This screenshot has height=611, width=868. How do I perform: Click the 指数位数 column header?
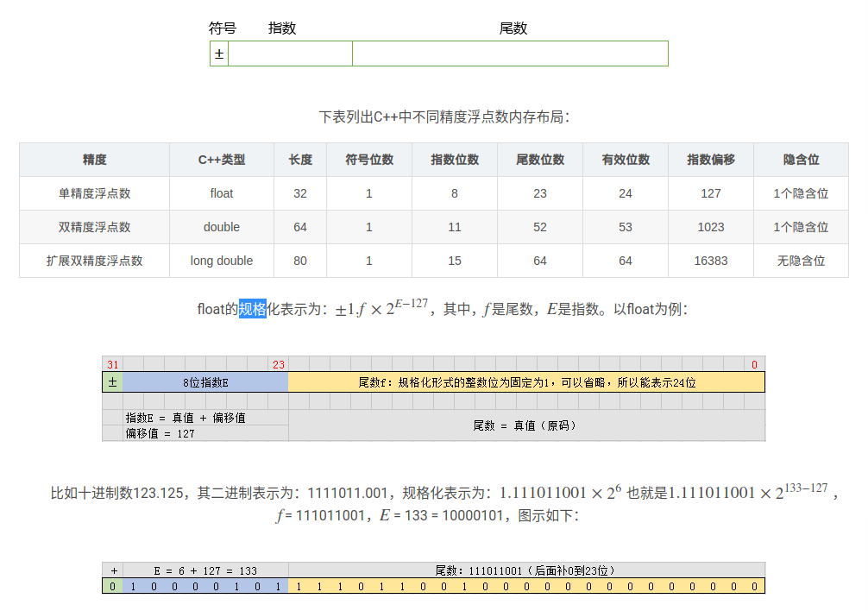pos(455,160)
